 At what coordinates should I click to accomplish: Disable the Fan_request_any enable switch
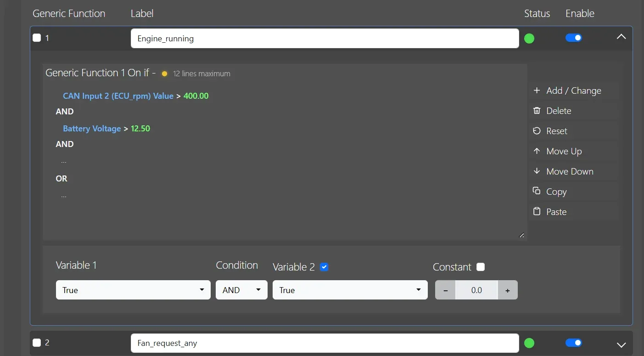[574, 342]
